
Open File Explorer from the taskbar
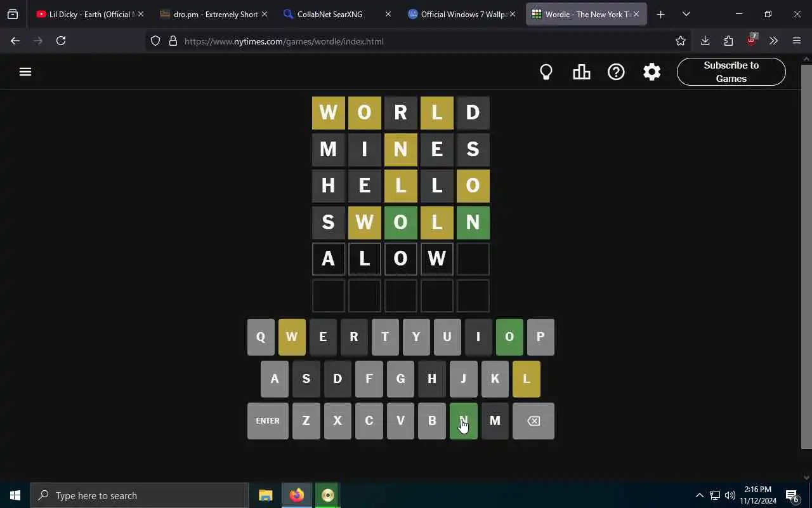coord(265,495)
